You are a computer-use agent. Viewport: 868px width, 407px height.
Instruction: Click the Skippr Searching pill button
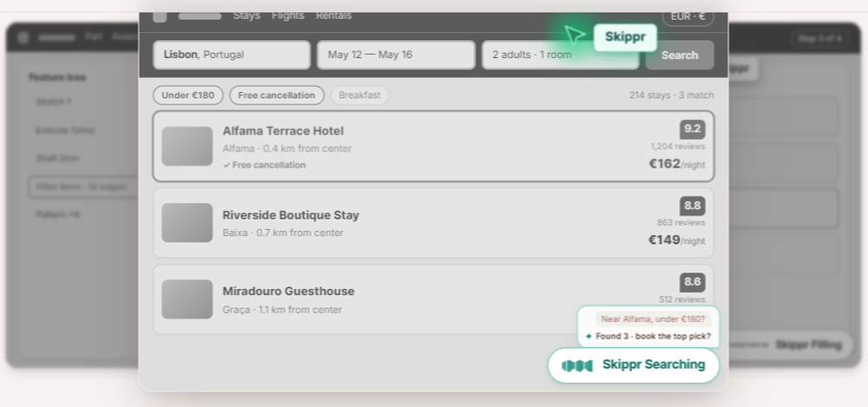click(x=634, y=365)
